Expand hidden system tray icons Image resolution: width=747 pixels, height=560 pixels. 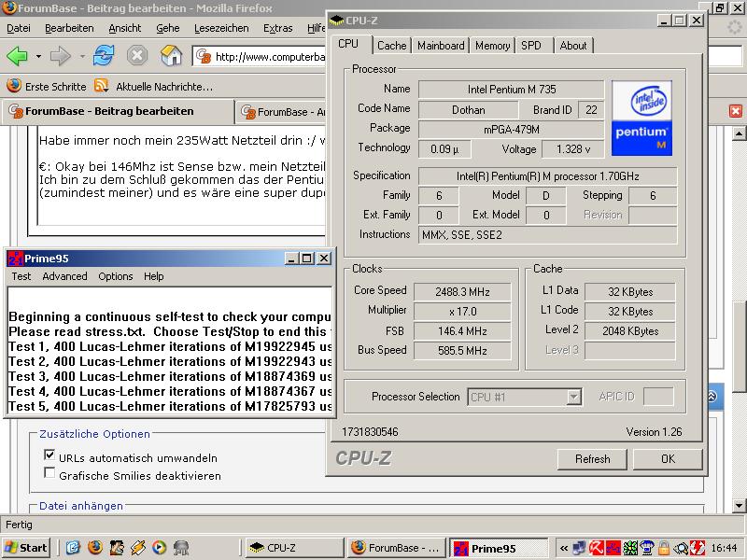pyautogui.click(x=564, y=548)
